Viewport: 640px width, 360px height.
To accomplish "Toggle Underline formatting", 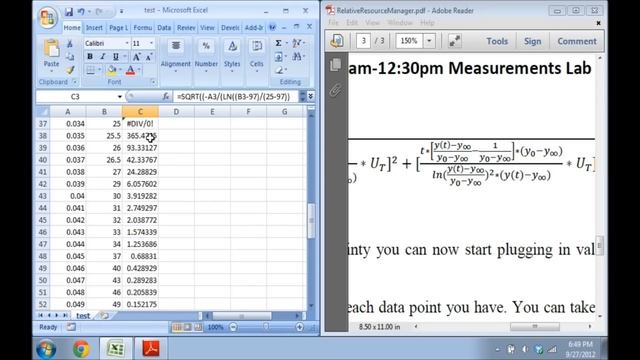I will point(116,57).
